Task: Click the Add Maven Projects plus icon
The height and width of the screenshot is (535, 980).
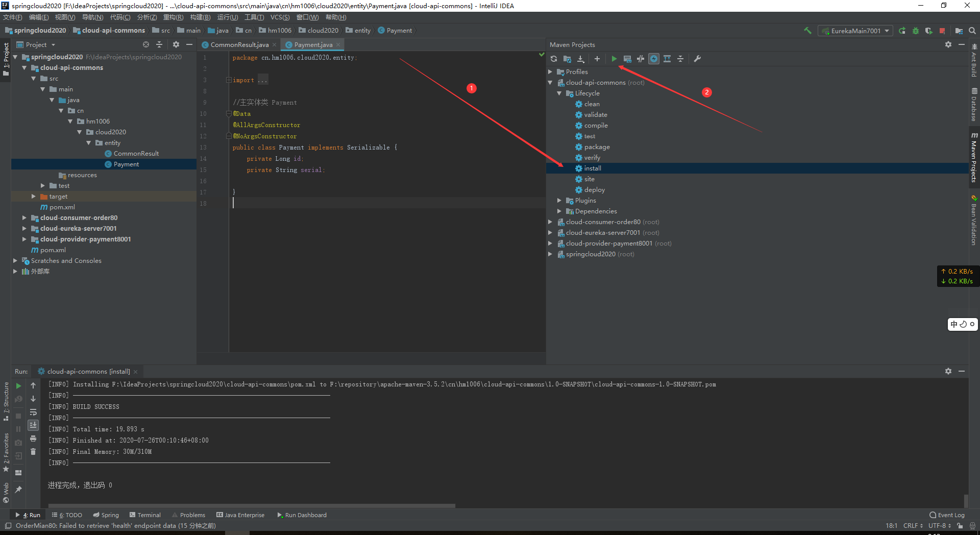Action: click(597, 59)
